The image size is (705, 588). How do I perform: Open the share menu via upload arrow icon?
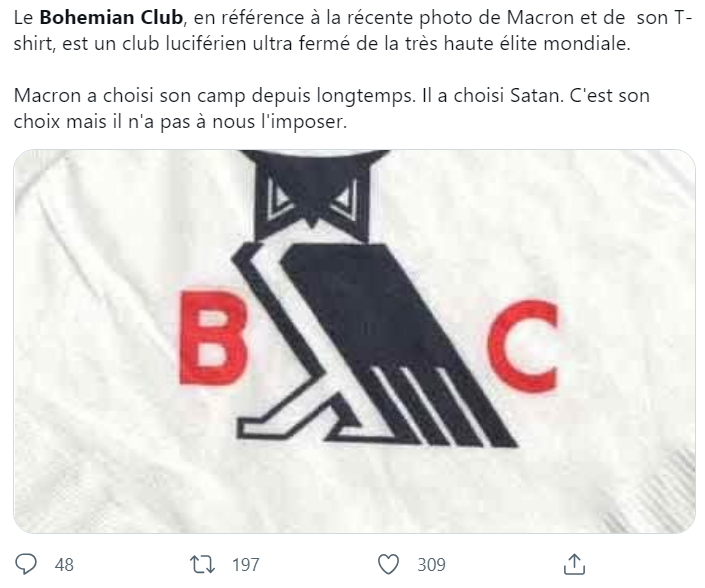pyautogui.click(x=574, y=564)
